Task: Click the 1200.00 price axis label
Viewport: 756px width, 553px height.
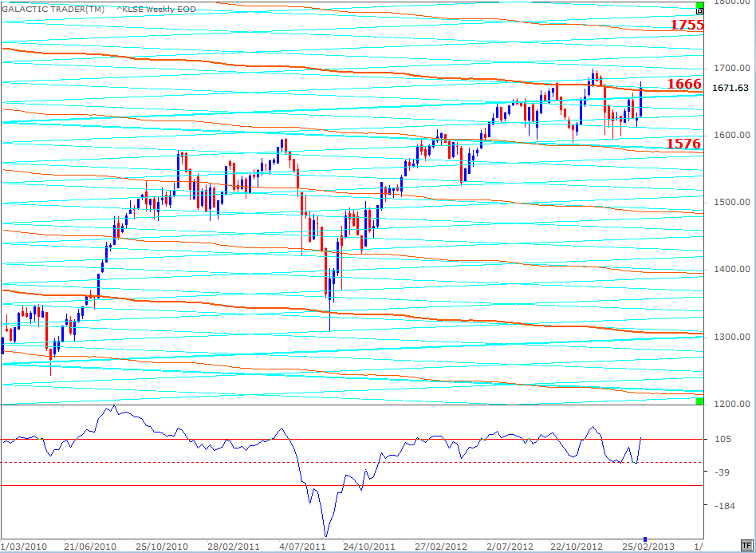Action: 730,404
